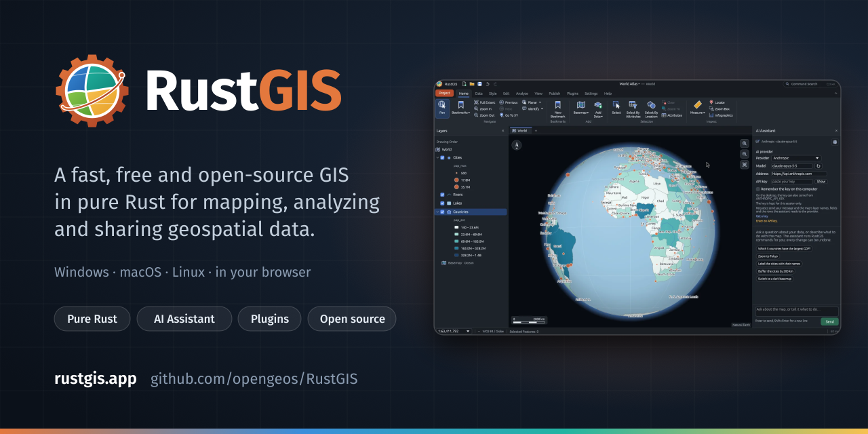Open Select By Attributes
868x434 pixels.
pyautogui.click(x=633, y=108)
